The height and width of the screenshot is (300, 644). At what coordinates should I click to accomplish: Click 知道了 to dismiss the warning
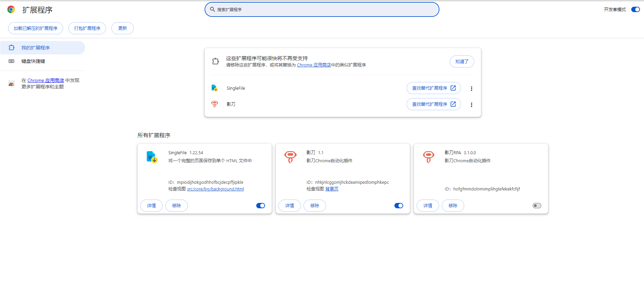point(462,61)
